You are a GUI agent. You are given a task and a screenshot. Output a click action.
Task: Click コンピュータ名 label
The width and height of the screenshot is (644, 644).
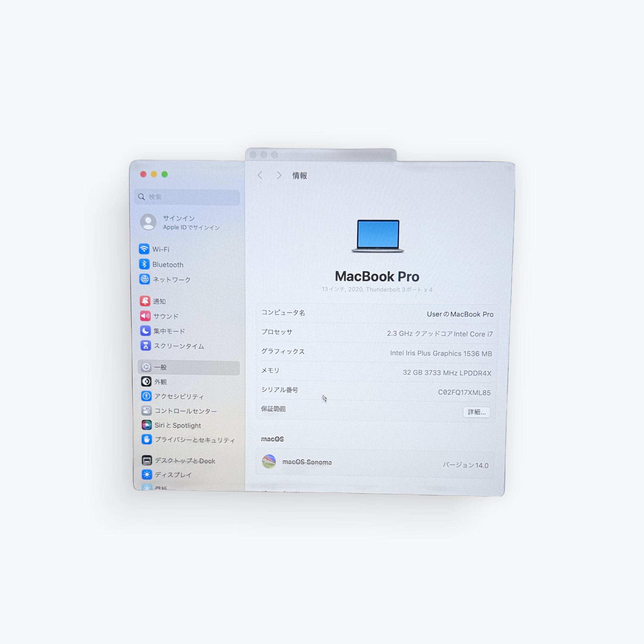coord(283,312)
